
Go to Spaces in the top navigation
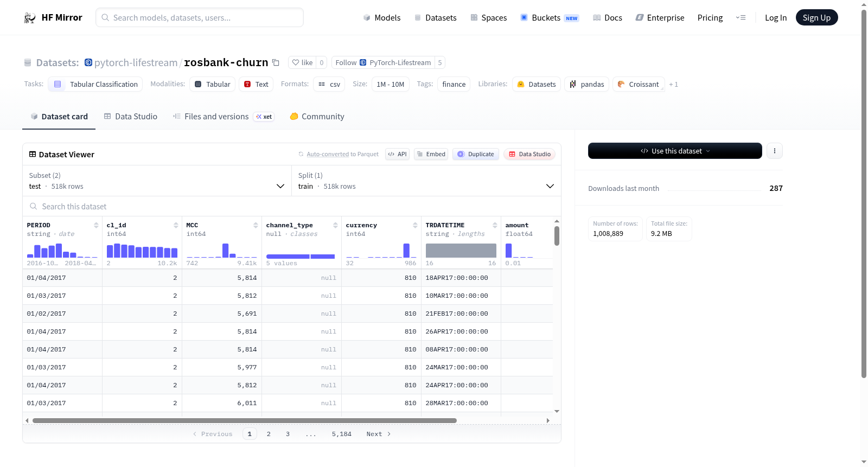pos(488,17)
